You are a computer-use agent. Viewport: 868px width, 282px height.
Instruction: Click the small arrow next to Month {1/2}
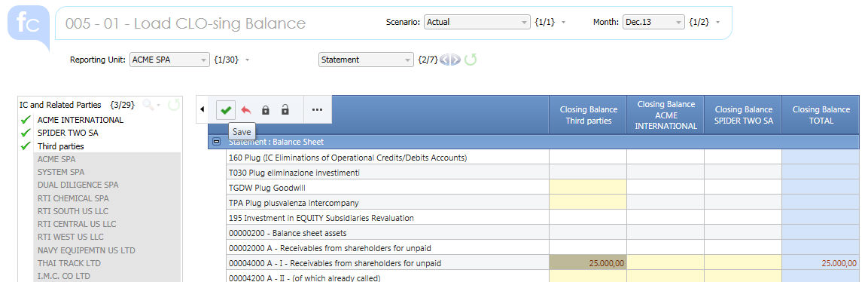tap(718, 23)
